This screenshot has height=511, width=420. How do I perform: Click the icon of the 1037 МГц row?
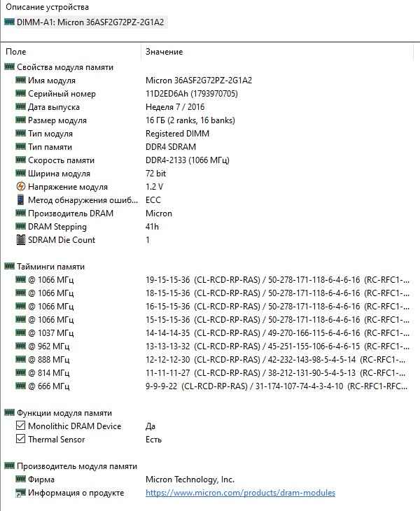(x=20, y=332)
